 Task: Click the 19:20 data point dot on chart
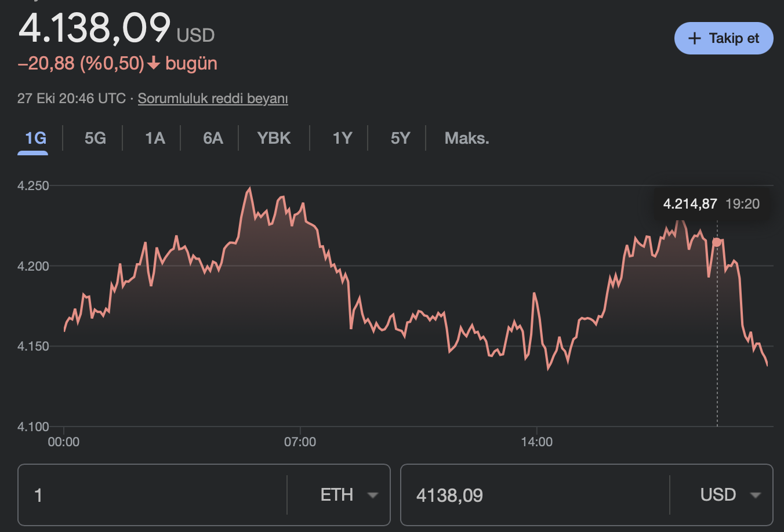717,242
